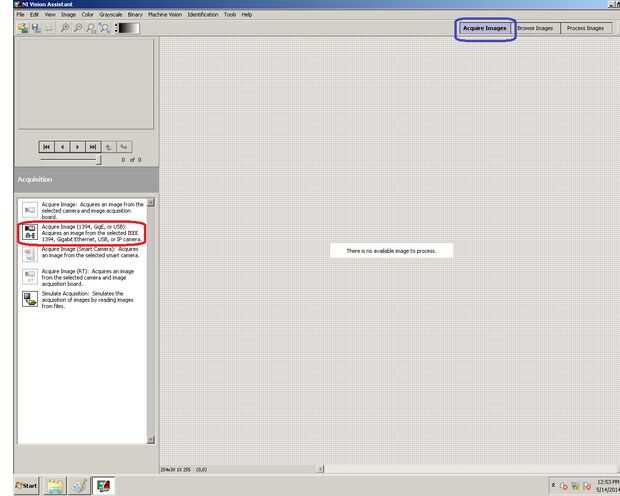
Task: Open the Color menu
Action: (87, 15)
